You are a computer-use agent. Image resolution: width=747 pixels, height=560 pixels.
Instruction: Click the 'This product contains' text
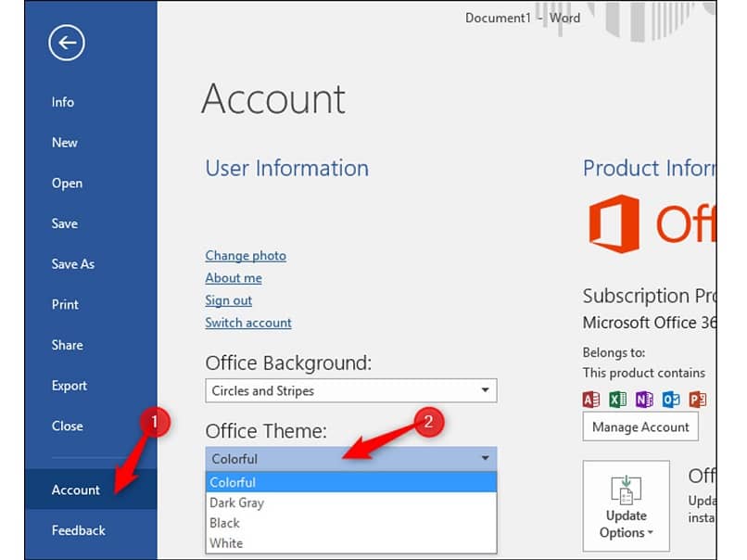643,373
